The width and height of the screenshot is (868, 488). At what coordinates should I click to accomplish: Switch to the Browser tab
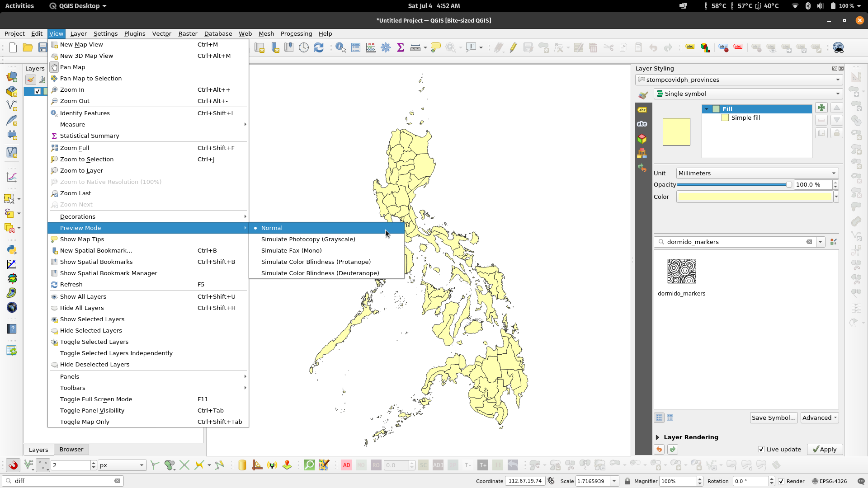[71, 450]
